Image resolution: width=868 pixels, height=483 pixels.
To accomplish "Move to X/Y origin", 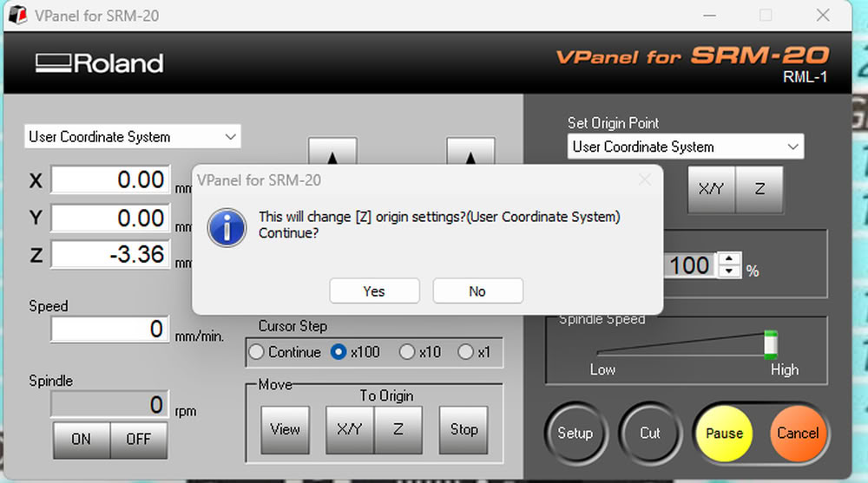I will tap(350, 430).
